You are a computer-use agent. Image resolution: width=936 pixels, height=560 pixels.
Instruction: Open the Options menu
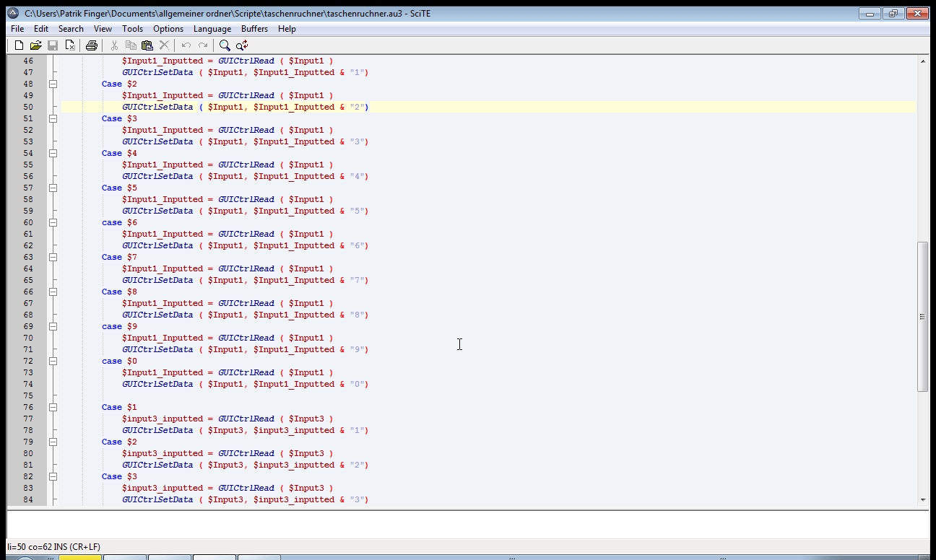(168, 29)
